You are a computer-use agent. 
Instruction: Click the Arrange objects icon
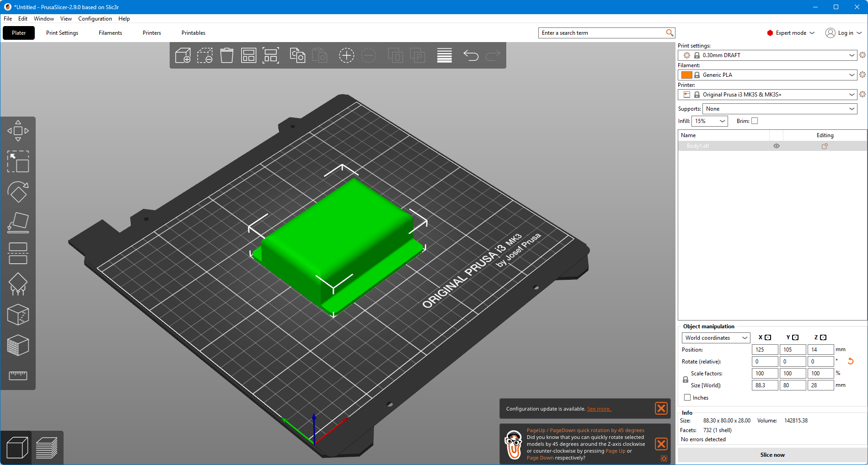249,55
